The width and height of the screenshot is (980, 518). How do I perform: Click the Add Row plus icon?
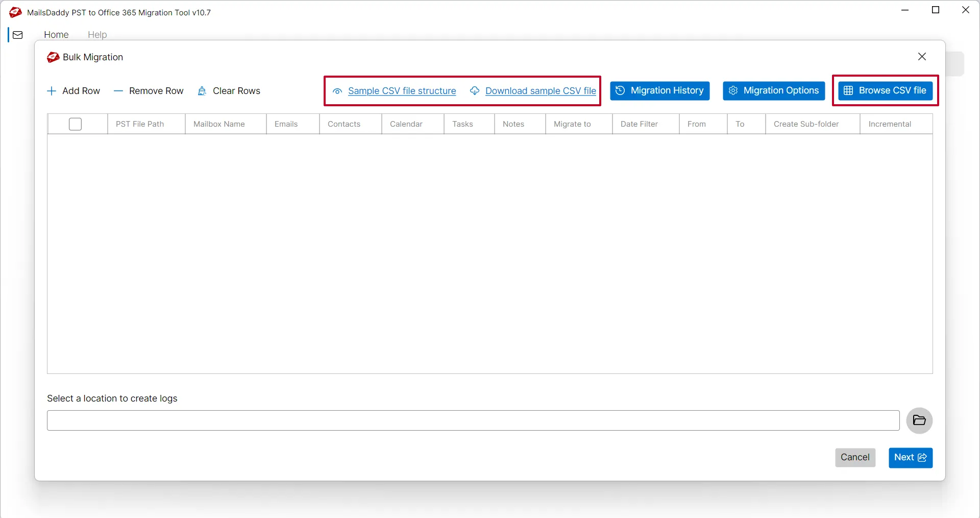point(52,91)
